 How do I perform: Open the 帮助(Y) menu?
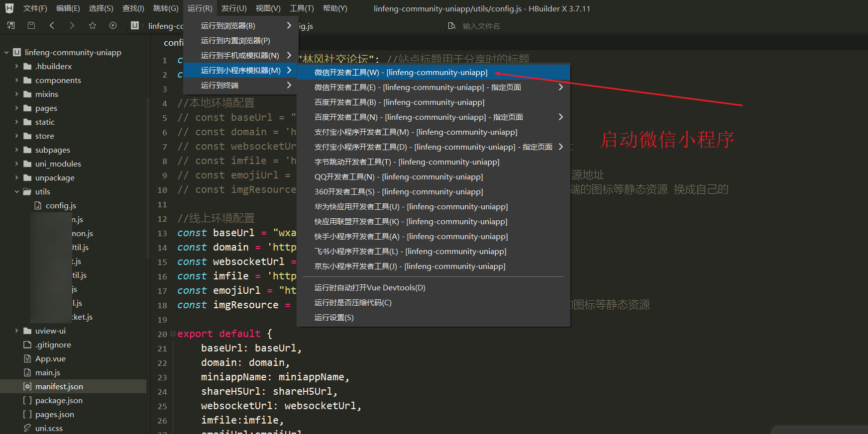[x=335, y=8]
